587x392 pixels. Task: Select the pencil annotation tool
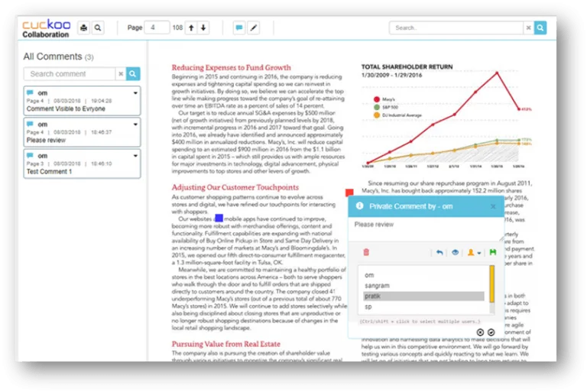pos(254,28)
